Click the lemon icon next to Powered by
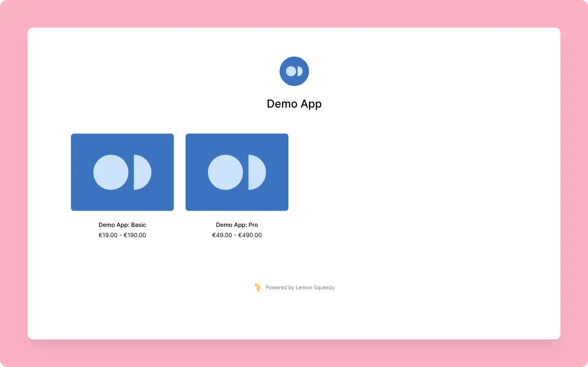Viewport: 588px width, 367px height. click(x=257, y=287)
